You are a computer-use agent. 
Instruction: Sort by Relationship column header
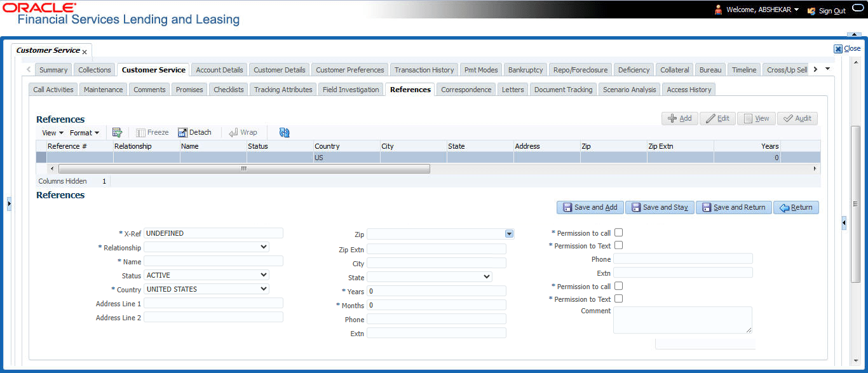(146, 146)
